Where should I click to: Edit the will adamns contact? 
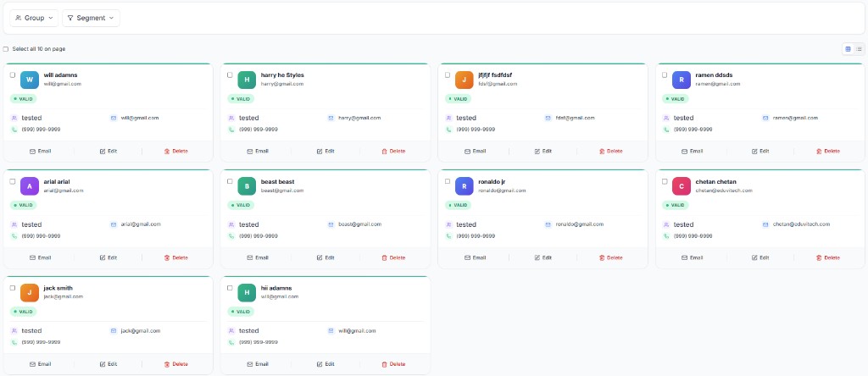[108, 151]
